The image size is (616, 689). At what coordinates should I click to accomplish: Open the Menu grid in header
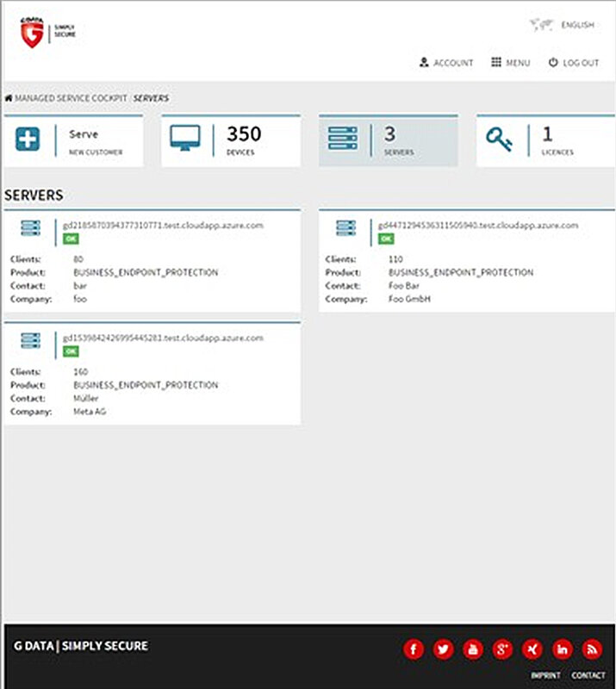tap(510, 63)
